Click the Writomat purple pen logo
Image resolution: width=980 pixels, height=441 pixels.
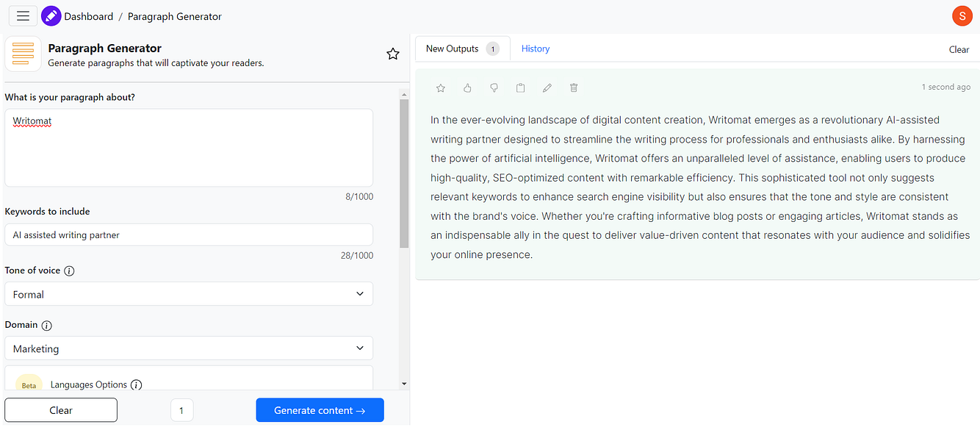click(51, 15)
